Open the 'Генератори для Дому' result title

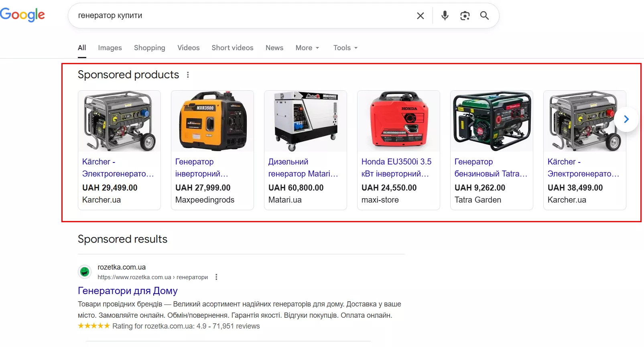[x=128, y=291]
